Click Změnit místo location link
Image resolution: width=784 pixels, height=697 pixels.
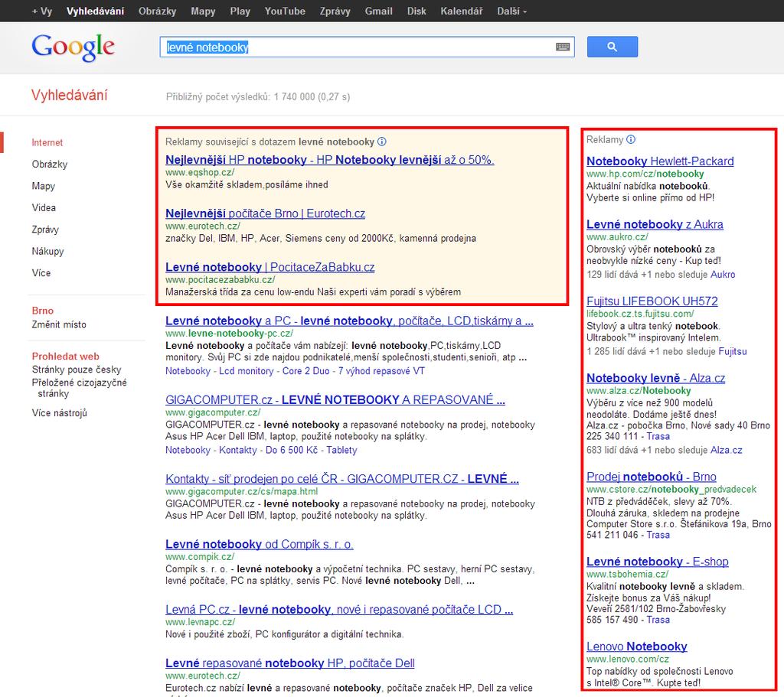click(59, 324)
